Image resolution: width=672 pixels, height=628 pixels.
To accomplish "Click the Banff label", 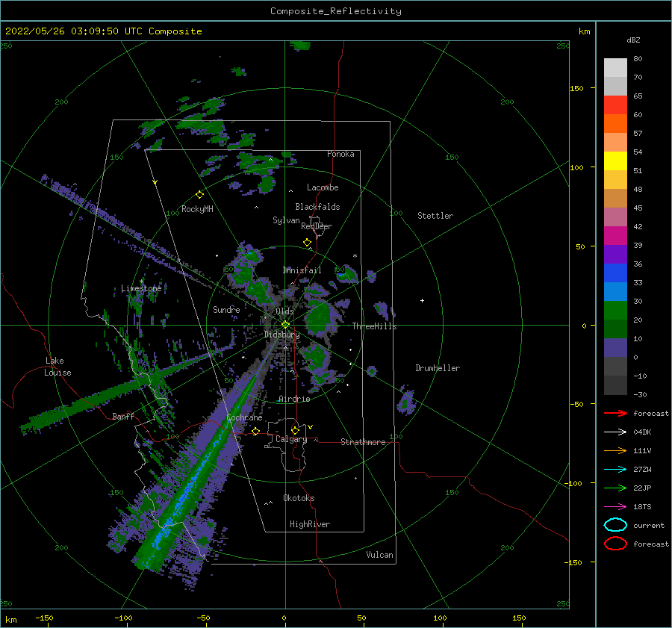I will pos(123,416).
